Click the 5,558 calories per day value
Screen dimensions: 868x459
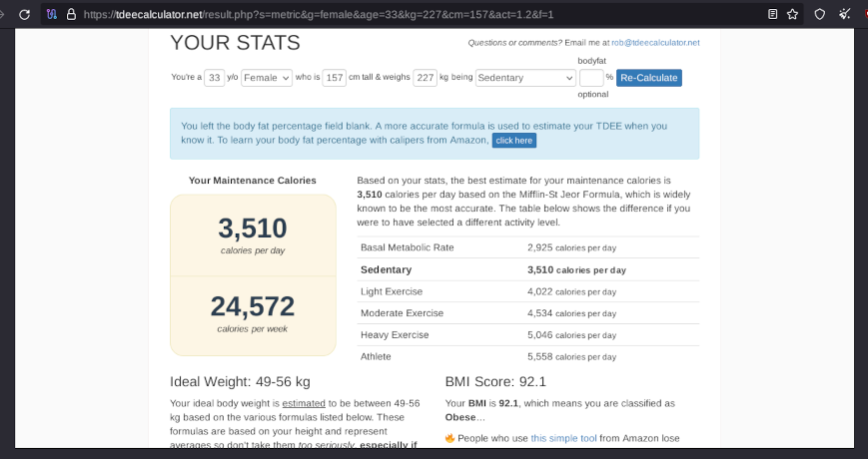pos(571,356)
